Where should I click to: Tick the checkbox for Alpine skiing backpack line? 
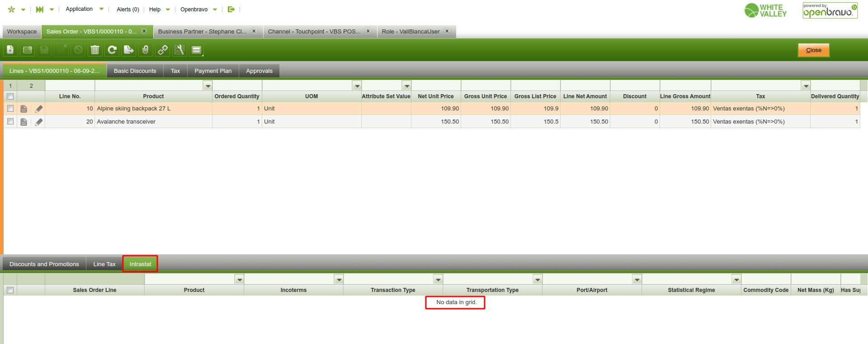click(10, 109)
